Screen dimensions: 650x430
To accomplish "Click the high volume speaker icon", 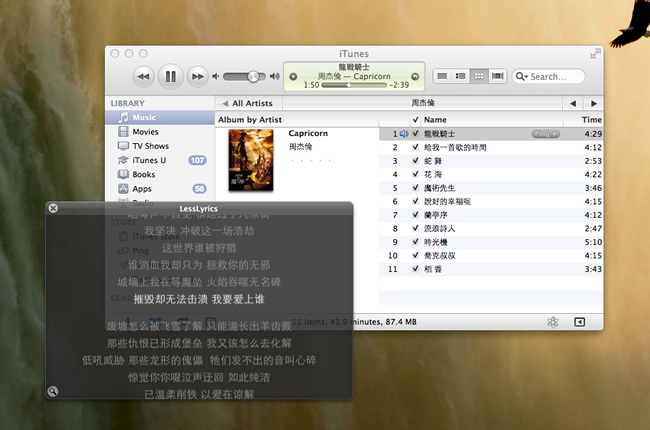I will coord(274,77).
